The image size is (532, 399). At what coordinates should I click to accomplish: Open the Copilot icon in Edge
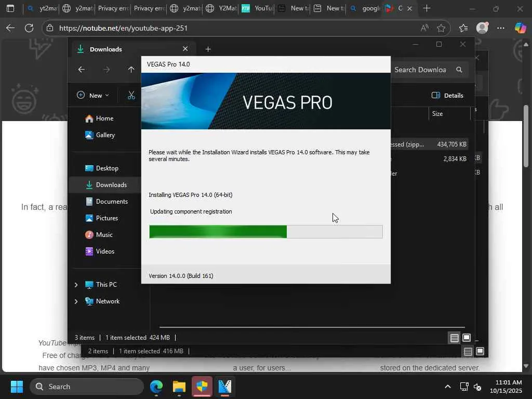[520, 28]
